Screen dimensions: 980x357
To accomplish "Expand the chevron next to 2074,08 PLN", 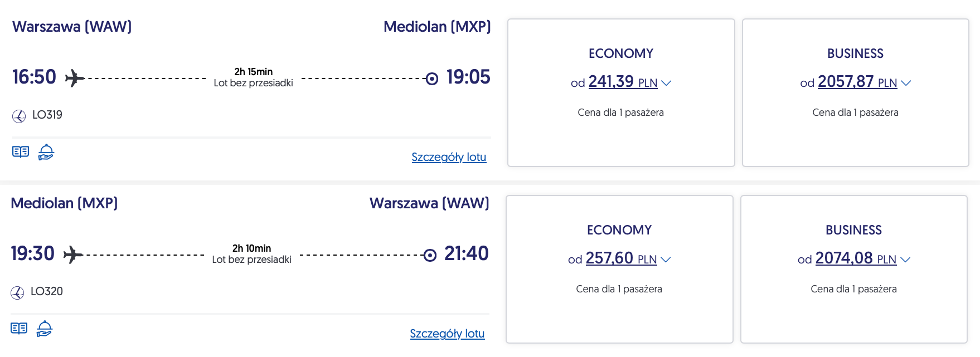I will [x=905, y=260].
